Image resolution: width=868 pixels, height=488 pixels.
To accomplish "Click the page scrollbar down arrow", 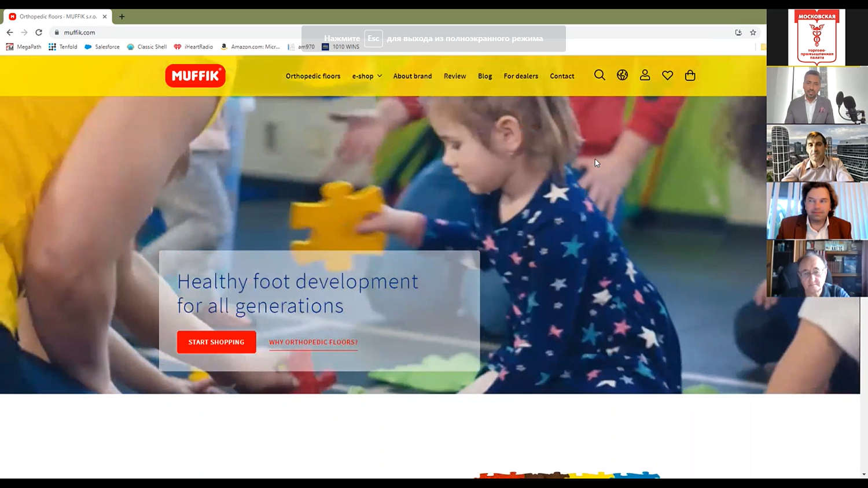I will coord(864,475).
